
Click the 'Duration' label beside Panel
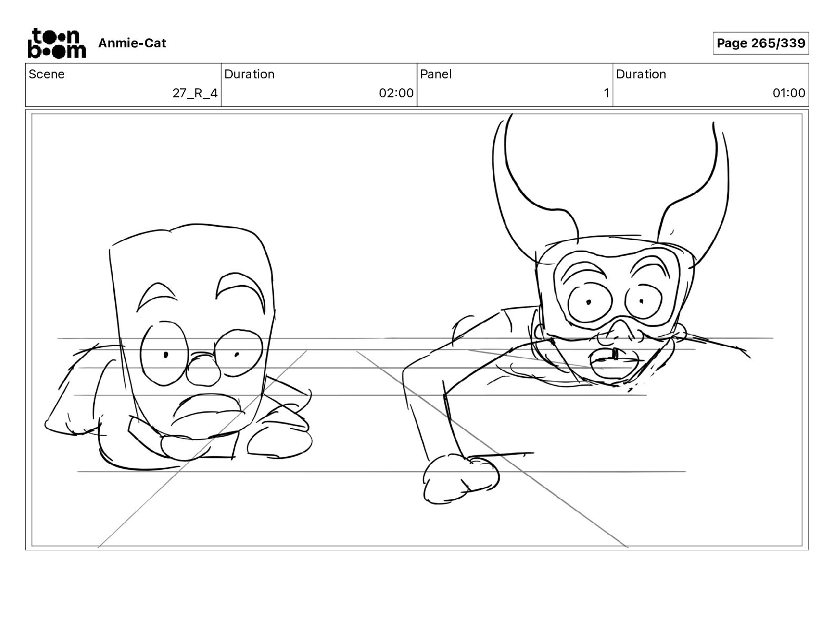point(641,74)
